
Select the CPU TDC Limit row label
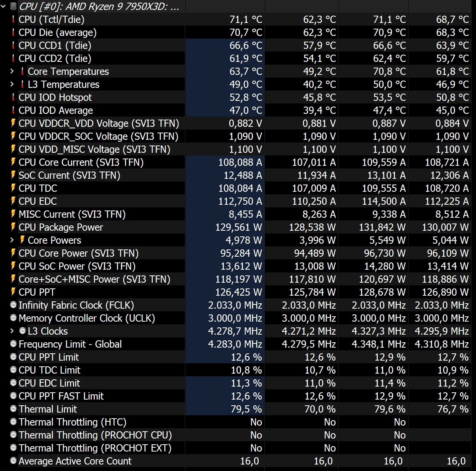50,370
